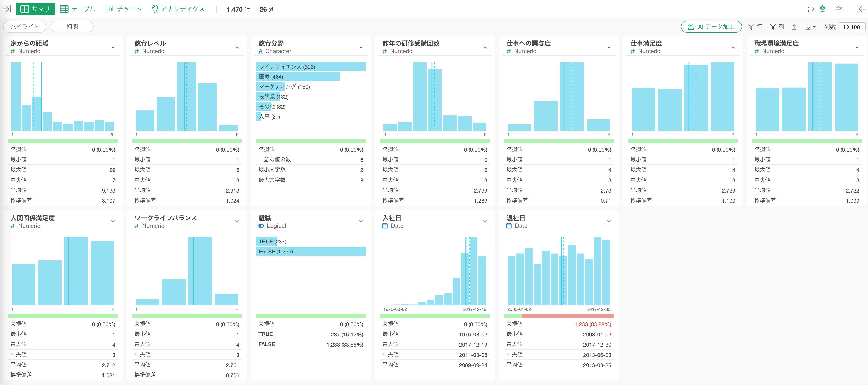Viewport: 868px width, 385px height.
Task: Click the 列数 100 input field
Action: click(x=852, y=27)
